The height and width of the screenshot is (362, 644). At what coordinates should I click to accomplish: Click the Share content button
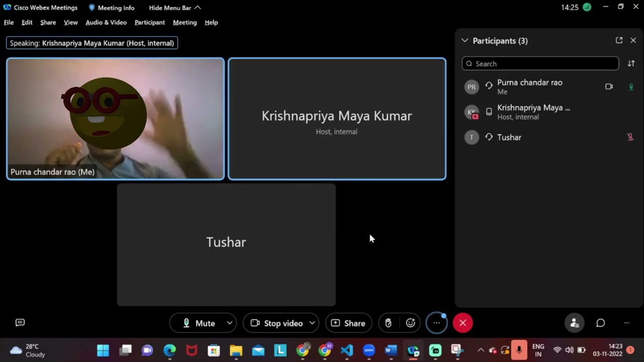(348, 323)
